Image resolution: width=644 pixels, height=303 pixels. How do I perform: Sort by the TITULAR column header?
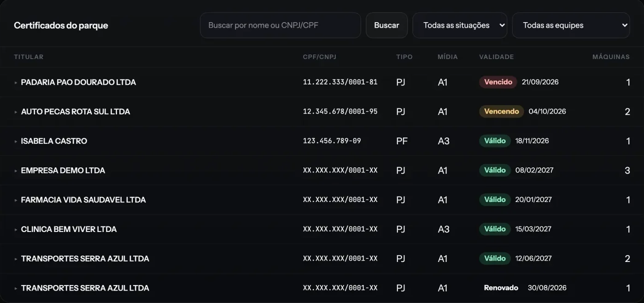(29, 57)
